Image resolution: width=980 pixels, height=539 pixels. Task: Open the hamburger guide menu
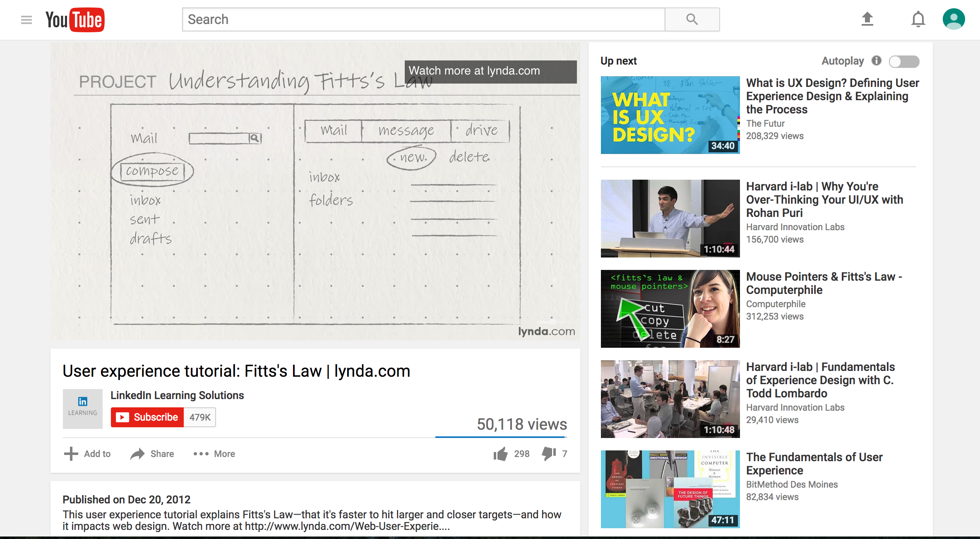tap(26, 20)
